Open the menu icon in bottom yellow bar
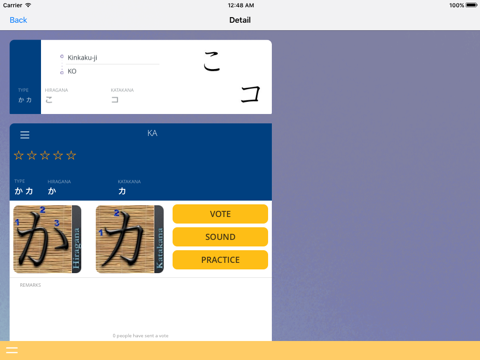480x360 pixels. click(12, 350)
